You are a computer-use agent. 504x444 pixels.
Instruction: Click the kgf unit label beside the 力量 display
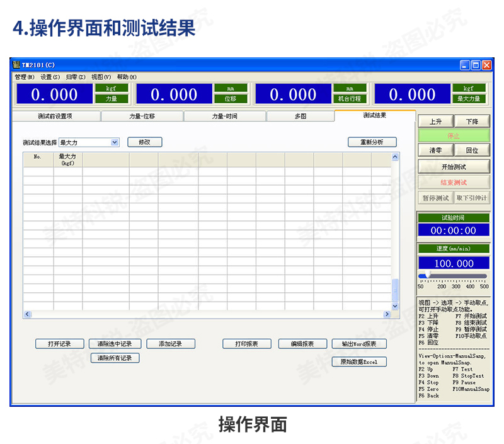coord(111,89)
